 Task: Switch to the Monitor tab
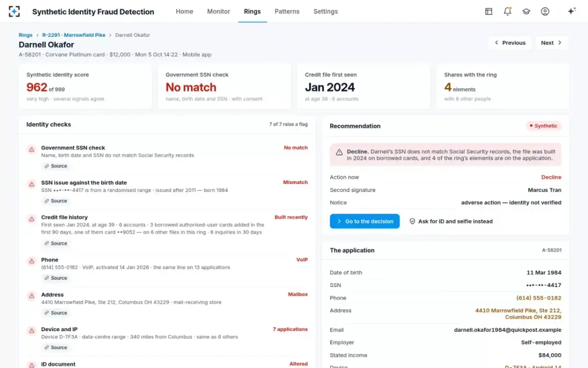tap(219, 11)
